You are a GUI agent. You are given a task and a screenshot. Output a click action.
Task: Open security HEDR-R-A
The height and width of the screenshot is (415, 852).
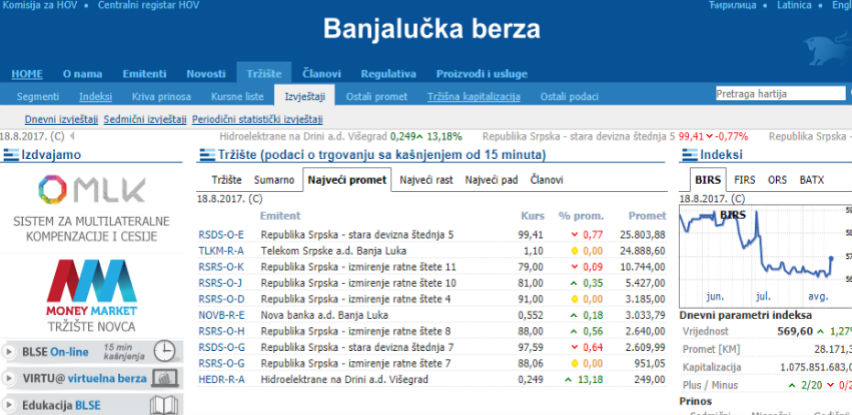pos(221,379)
